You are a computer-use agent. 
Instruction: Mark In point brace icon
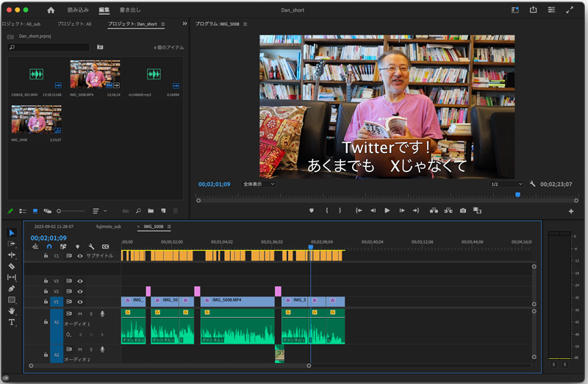tap(327, 210)
